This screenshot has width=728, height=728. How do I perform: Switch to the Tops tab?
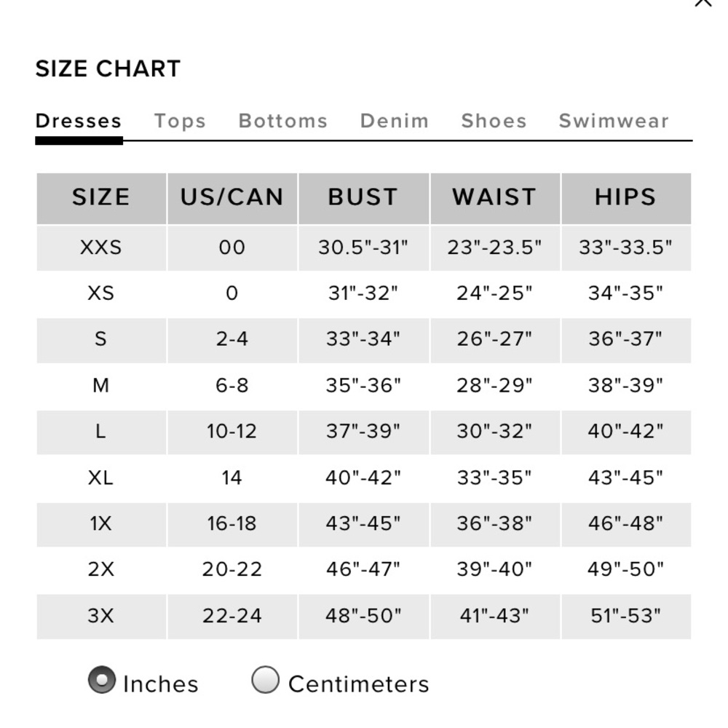click(x=180, y=121)
